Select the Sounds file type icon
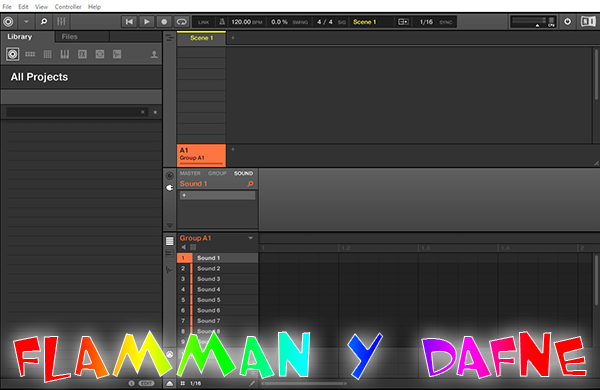 click(47, 54)
